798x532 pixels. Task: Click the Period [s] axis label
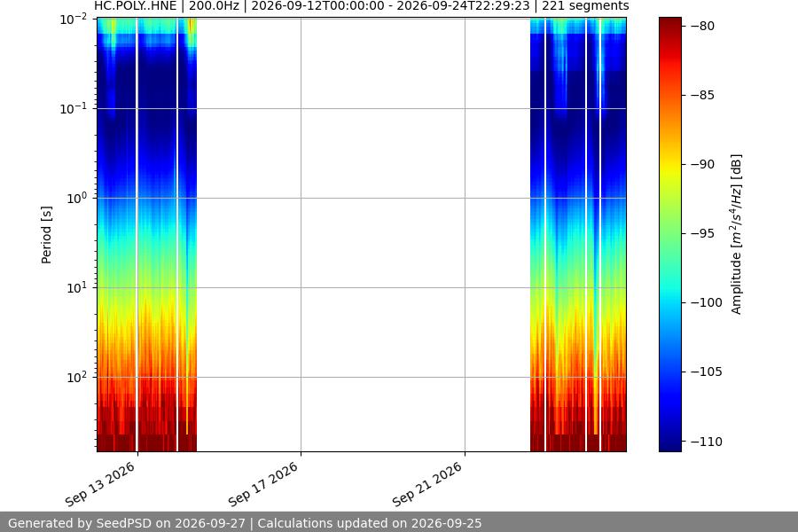click(46, 235)
